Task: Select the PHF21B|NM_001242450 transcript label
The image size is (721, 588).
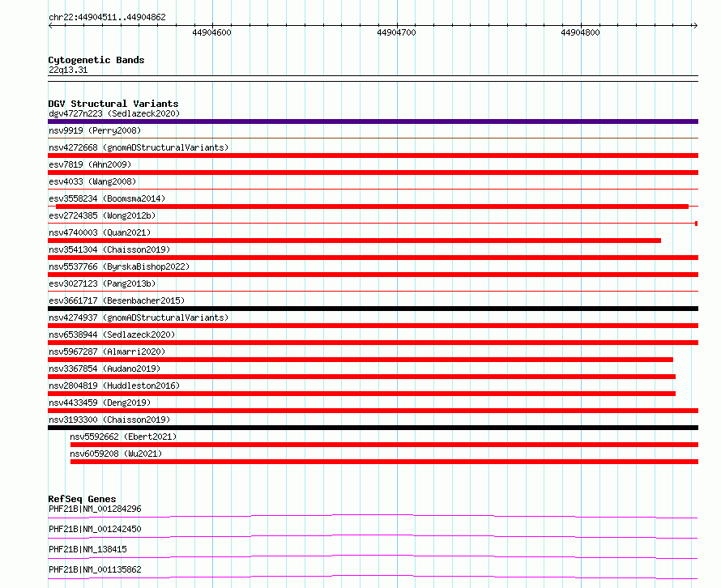Action: tap(95, 529)
